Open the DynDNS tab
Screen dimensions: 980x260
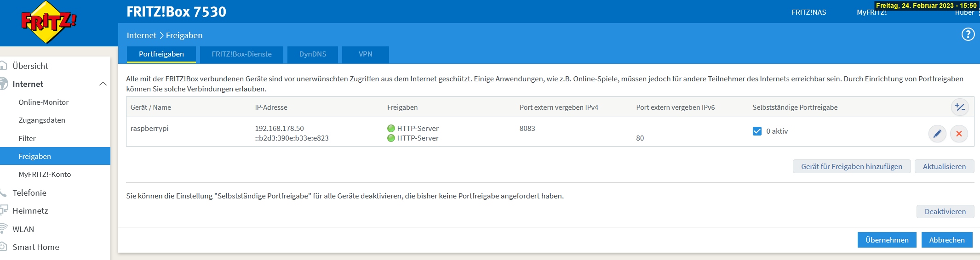[x=313, y=54]
